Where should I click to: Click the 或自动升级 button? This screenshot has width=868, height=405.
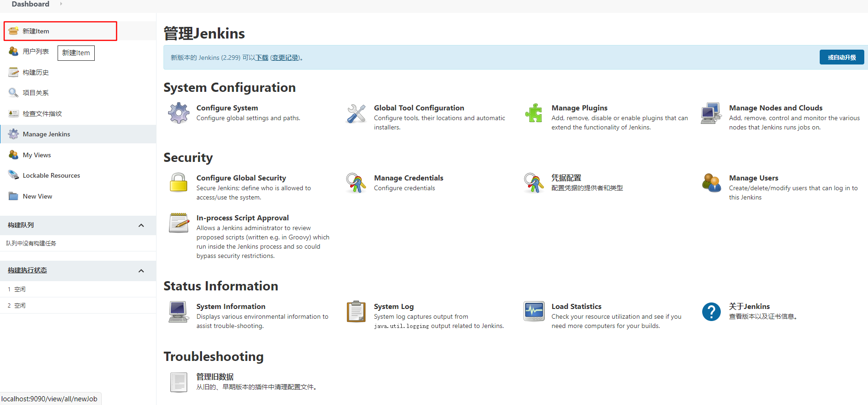point(842,57)
